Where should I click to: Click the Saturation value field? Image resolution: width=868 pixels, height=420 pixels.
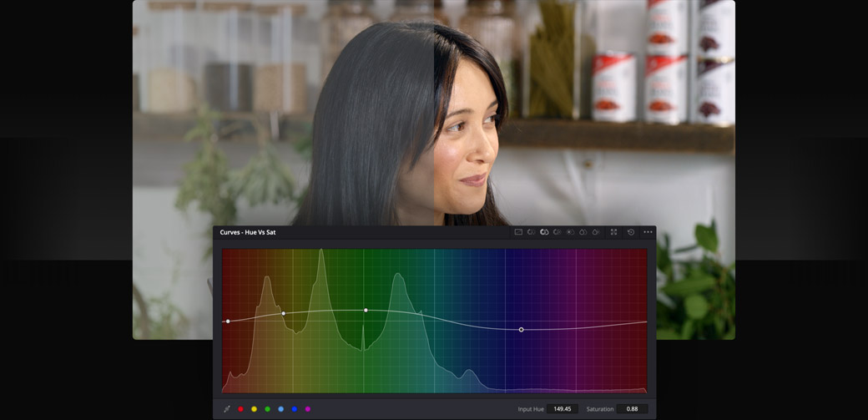click(632, 409)
